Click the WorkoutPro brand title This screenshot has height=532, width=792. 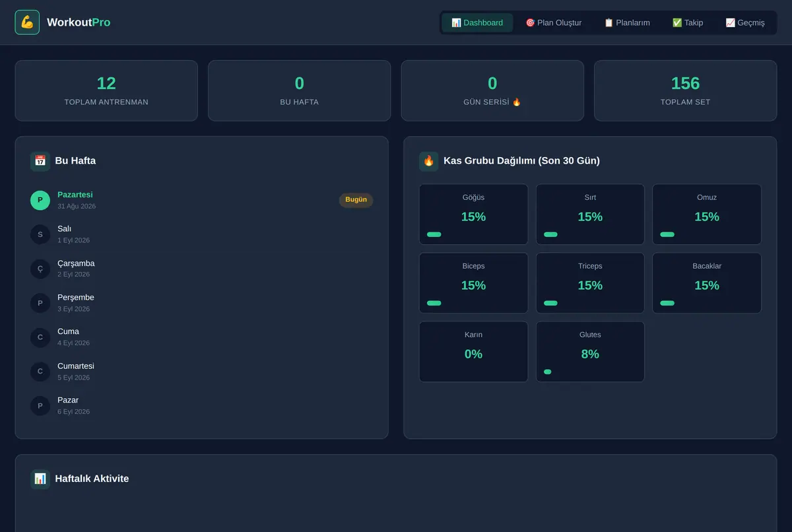tap(79, 22)
